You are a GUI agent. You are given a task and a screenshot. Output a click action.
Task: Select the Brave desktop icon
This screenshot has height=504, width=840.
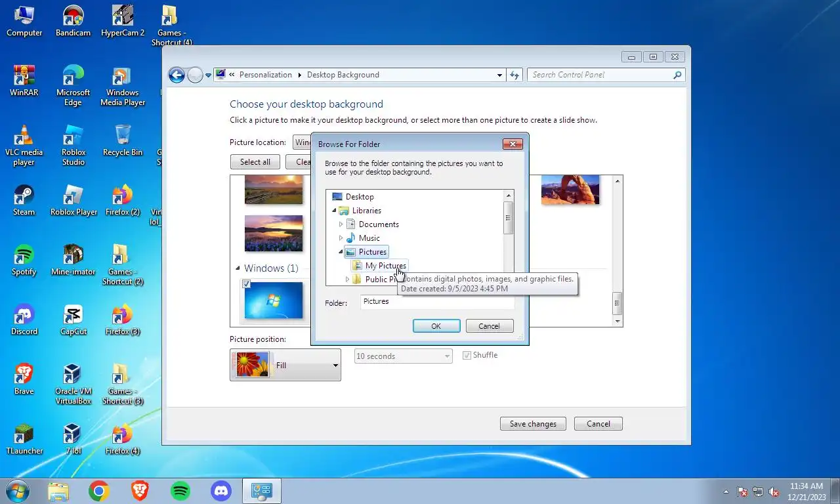tap(24, 379)
